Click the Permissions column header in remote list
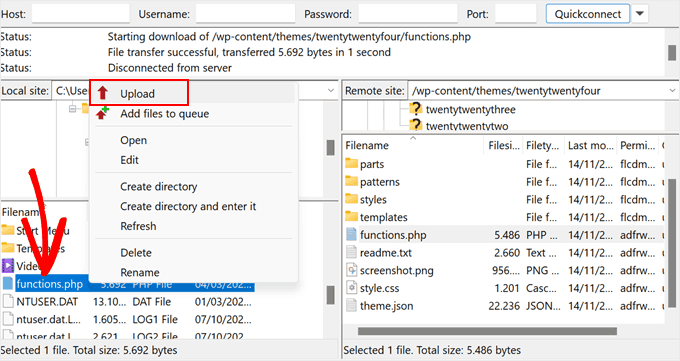The image size is (680, 361). (x=638, y=145)
